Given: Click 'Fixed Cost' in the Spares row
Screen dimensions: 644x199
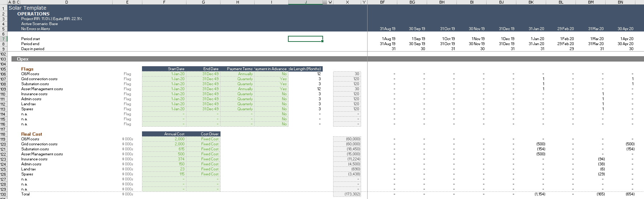Looking at the screenshot, I should point(210,174).
